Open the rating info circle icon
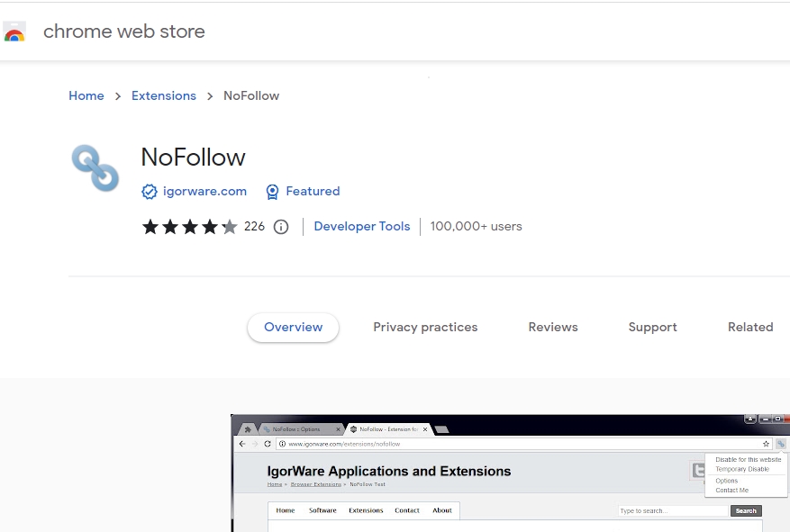Image resolution: width=790 pixels, height=532 pixels. click(281, 227)
